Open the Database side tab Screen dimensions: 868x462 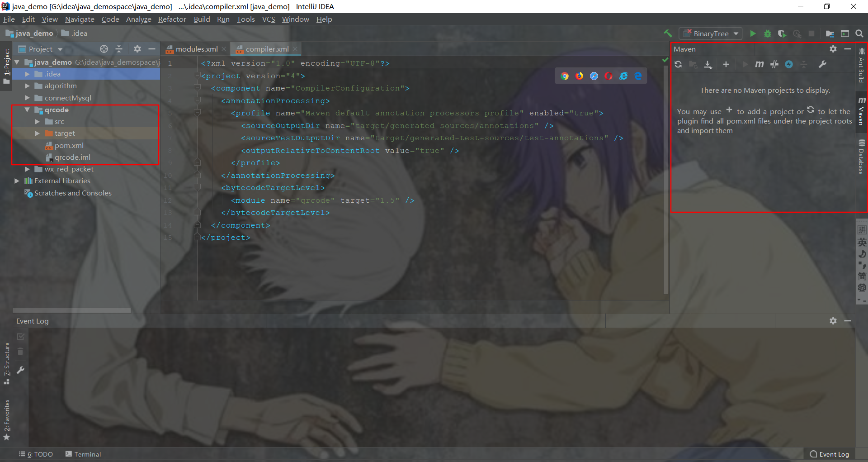click(x=862, y=157)
